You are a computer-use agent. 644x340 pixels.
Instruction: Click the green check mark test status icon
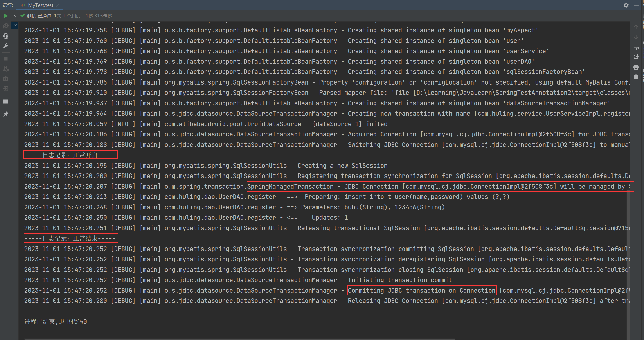23,16
